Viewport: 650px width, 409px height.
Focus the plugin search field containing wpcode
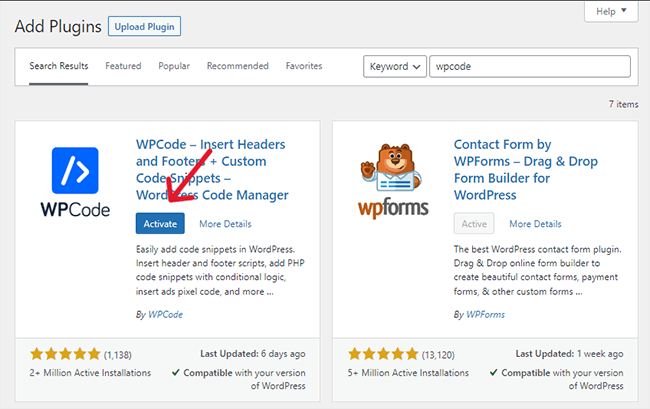click(530, 66)
